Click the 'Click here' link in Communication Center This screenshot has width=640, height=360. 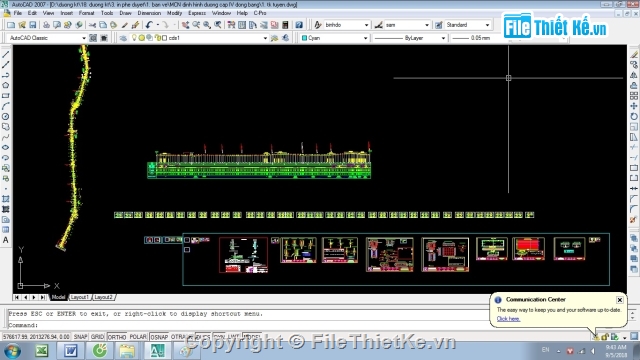coord(508,319)
